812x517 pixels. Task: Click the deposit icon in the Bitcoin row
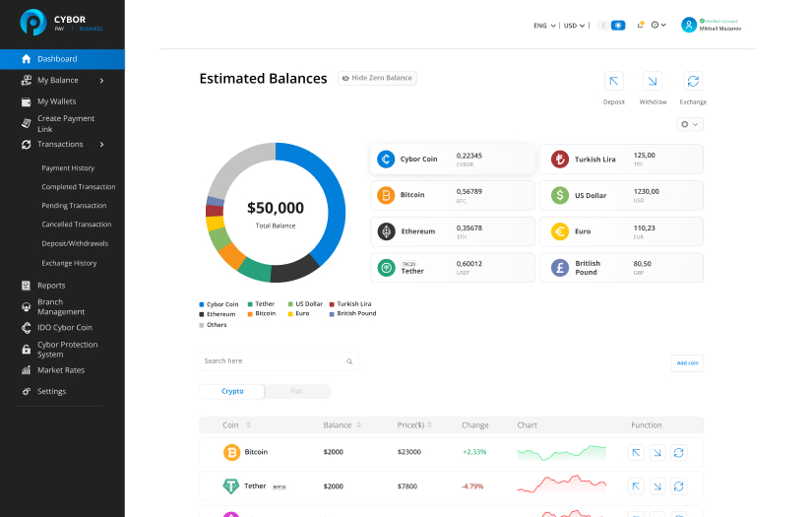pyautogui.click(x=636, y=453)
